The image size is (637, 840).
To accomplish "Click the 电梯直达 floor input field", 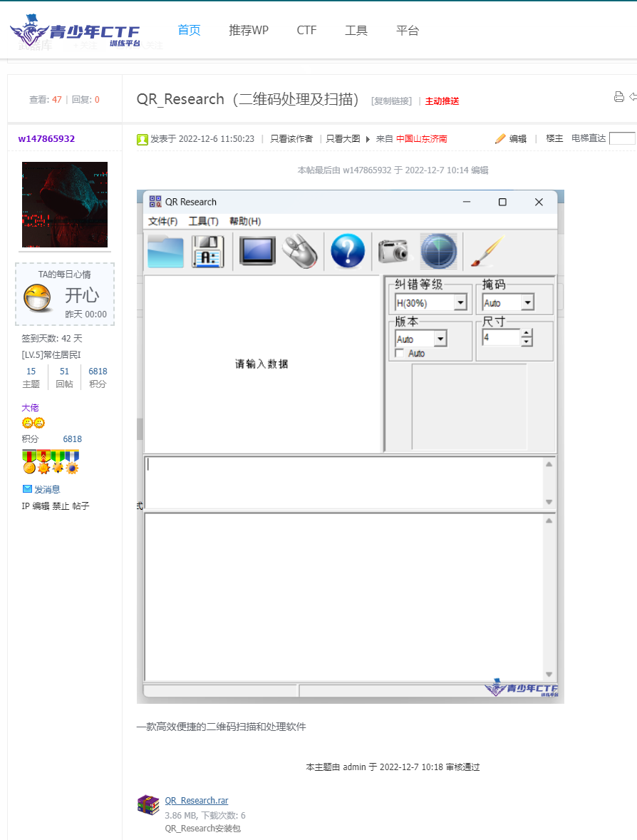I will click(621, 138).
